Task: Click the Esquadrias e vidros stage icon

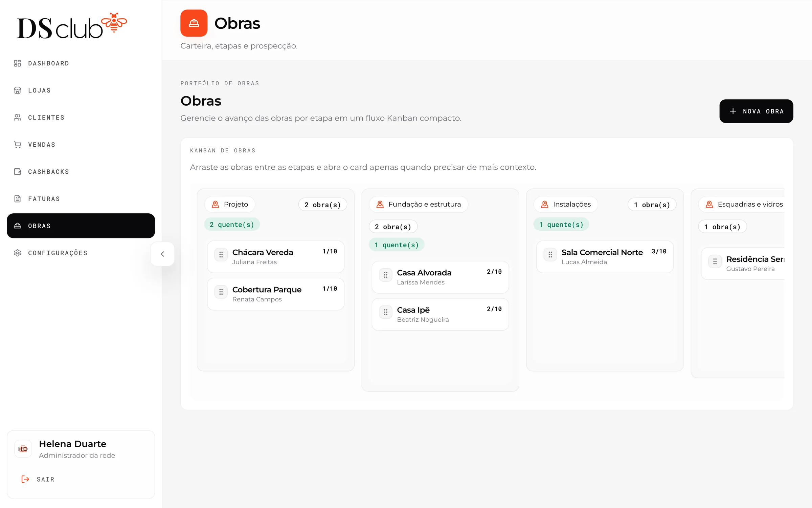Action: [709, 204]
